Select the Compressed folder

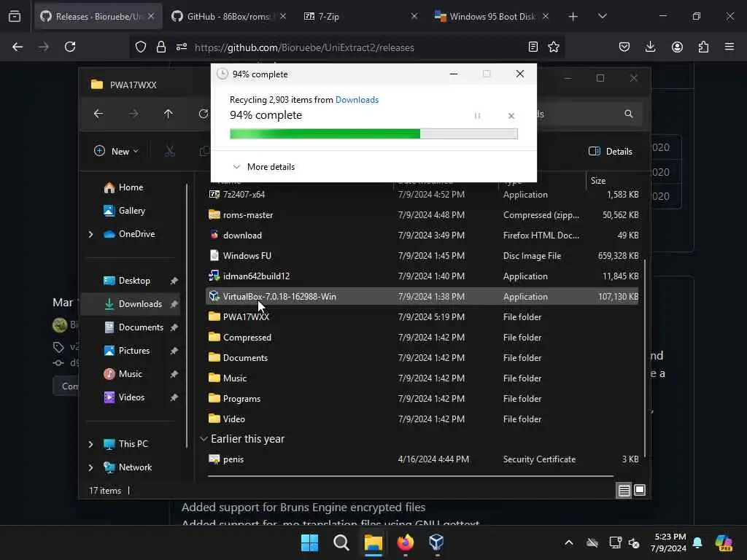pyautogui.click(x=422, y=337)
